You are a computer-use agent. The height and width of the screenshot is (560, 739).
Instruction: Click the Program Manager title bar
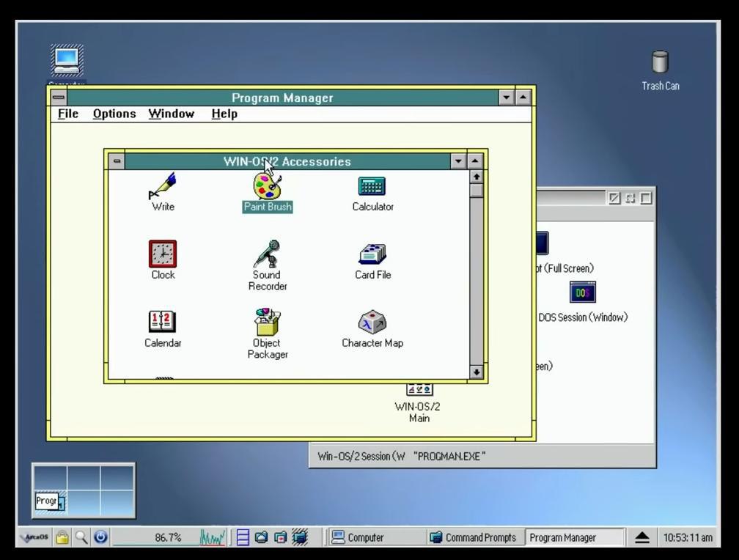click(282, 97)
